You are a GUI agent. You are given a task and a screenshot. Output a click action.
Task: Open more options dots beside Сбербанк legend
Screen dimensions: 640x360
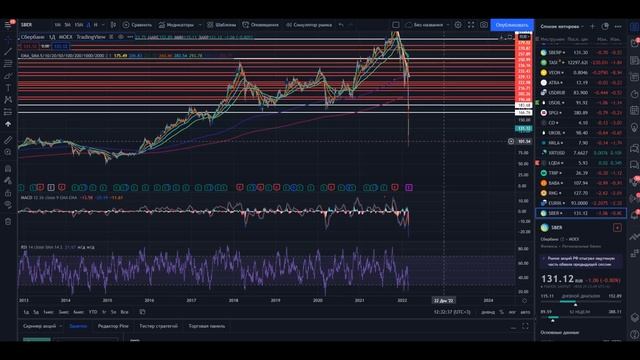coord(130,37)
